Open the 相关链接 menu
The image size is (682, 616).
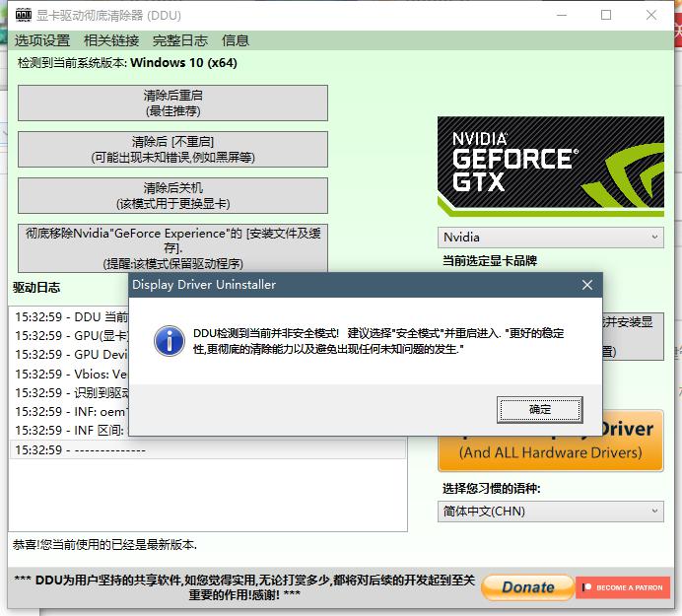[x=111, y=40]
